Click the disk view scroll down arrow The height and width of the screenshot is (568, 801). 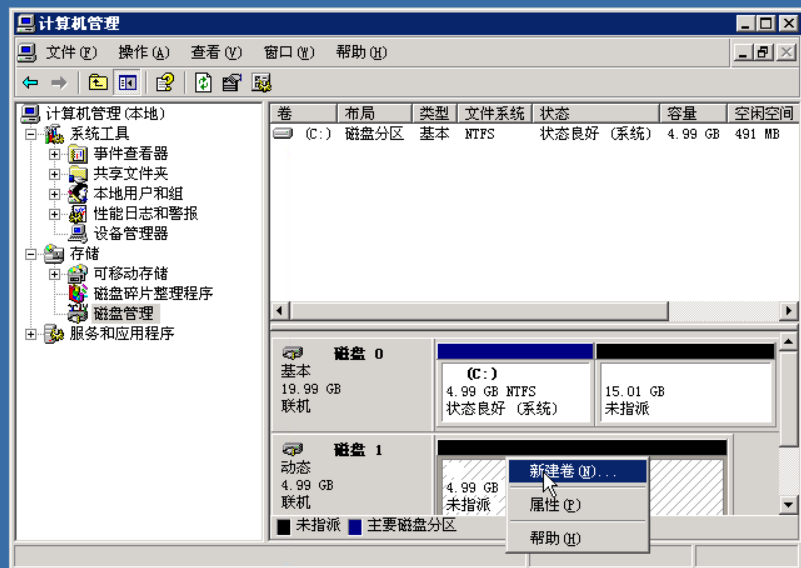(x=788, y=505)
